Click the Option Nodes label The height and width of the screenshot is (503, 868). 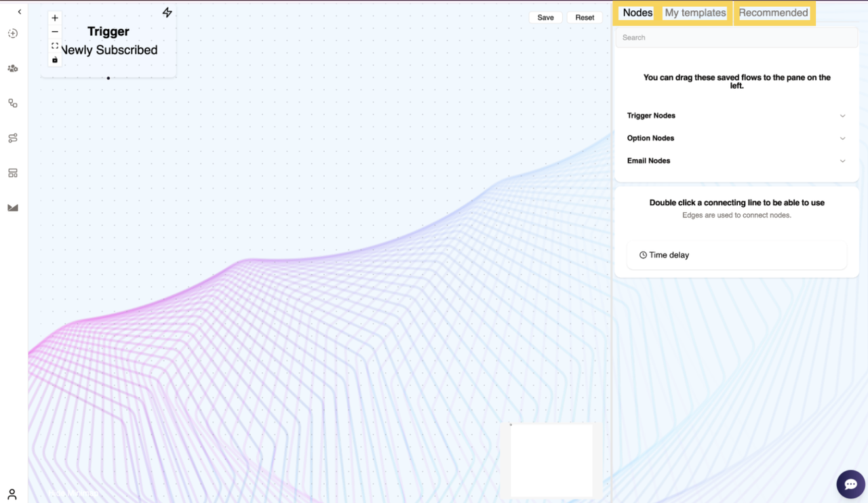click(650, 138)
